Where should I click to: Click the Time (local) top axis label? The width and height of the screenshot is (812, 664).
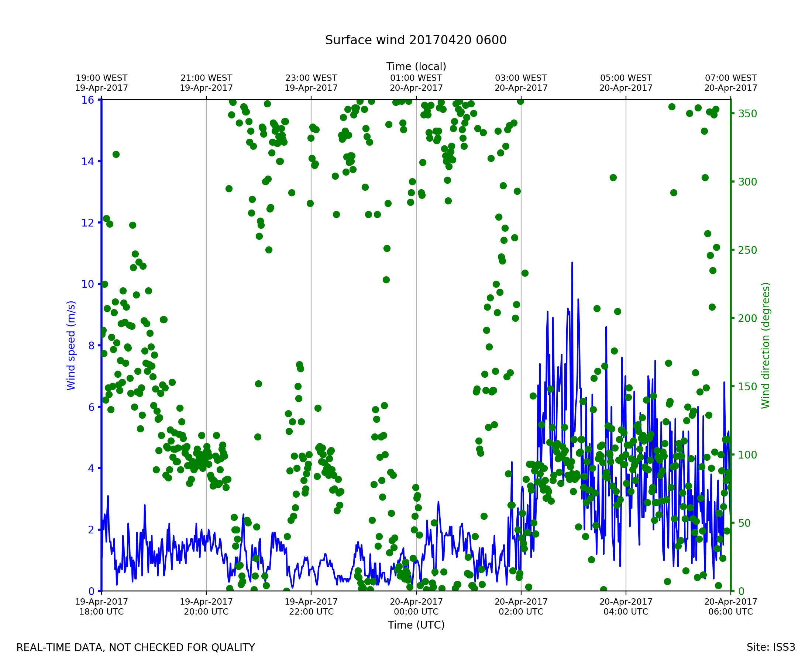point(416,66)
